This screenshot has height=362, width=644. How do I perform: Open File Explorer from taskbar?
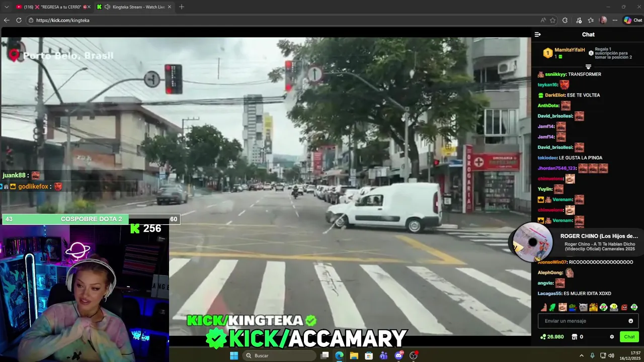(x=354, y=355)
